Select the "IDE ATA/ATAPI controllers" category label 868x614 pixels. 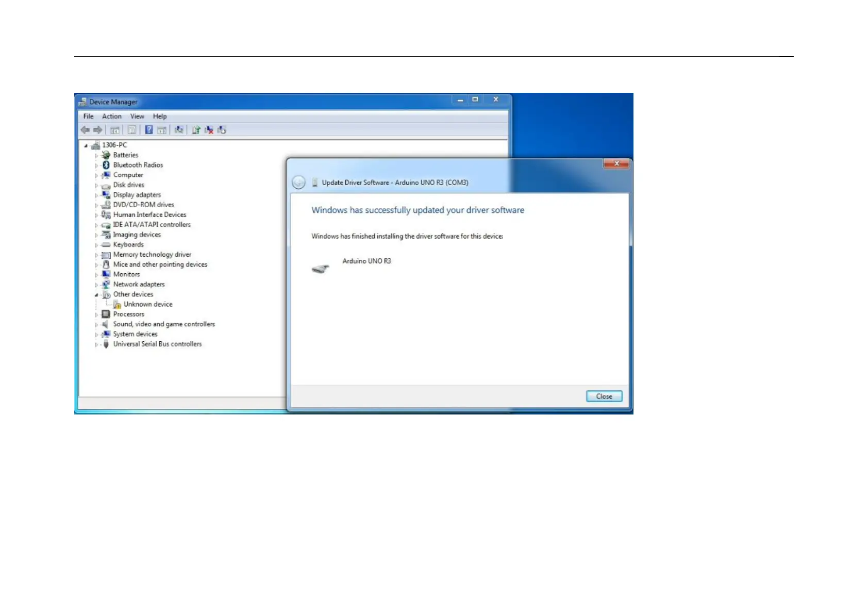(152, 225)
